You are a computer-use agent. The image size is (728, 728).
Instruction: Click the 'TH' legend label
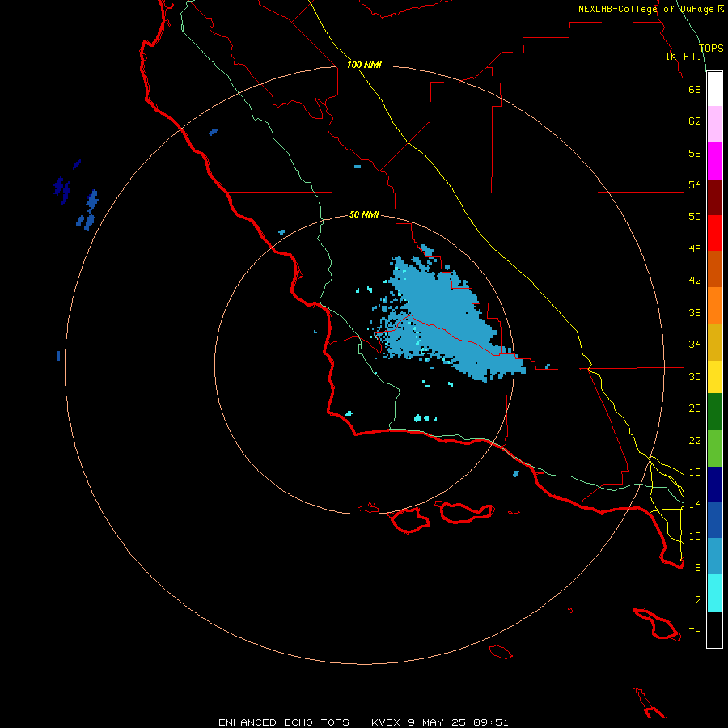pyautogui.click(x=695, y=631)
